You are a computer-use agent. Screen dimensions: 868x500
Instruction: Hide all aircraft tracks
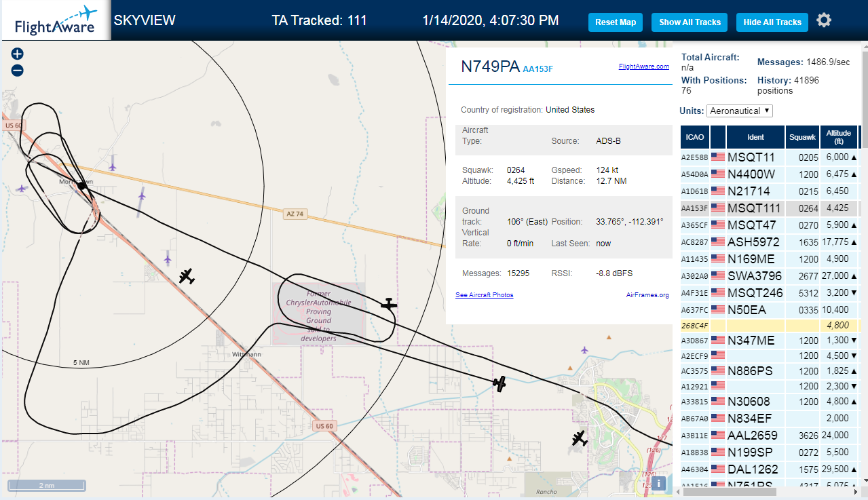[x=772, y=22]
